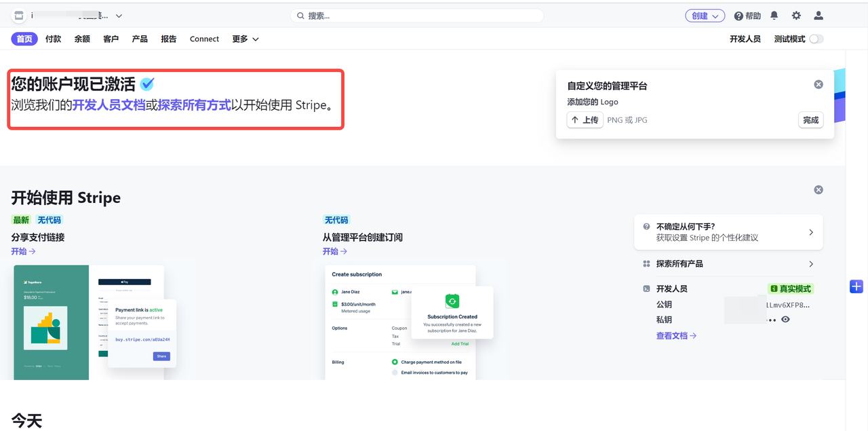
Task: Click 开始 under 从管理平台创建订阅
Action: 335,251
